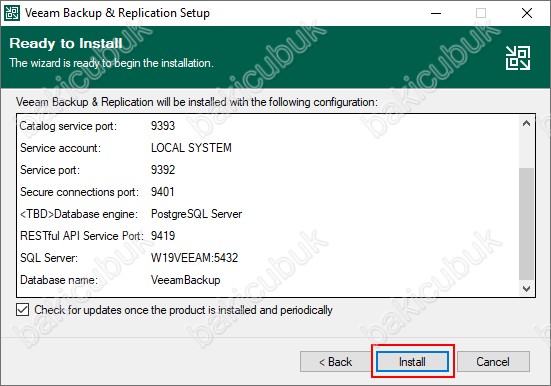Close the Veeam setup window
551x386 pixels.
[526, 13]
